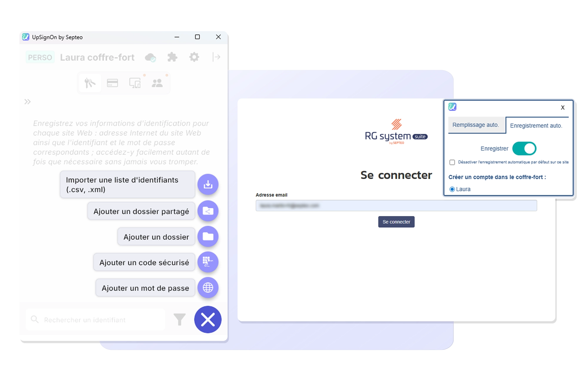Image resolution: width=588 pixels, height=390 pixels.
Task: Click the Adresse email input field
Action: coord(396,205)
